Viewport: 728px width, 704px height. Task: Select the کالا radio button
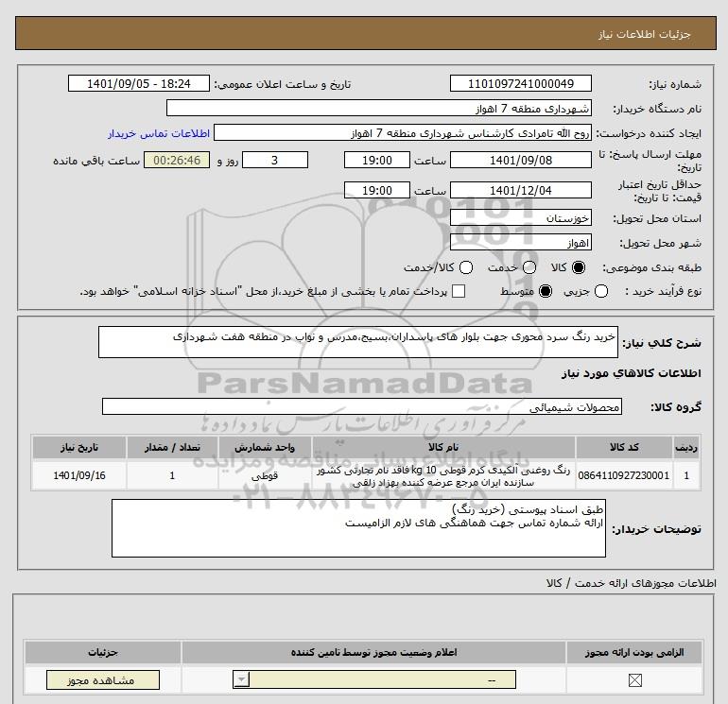[579, 267]
